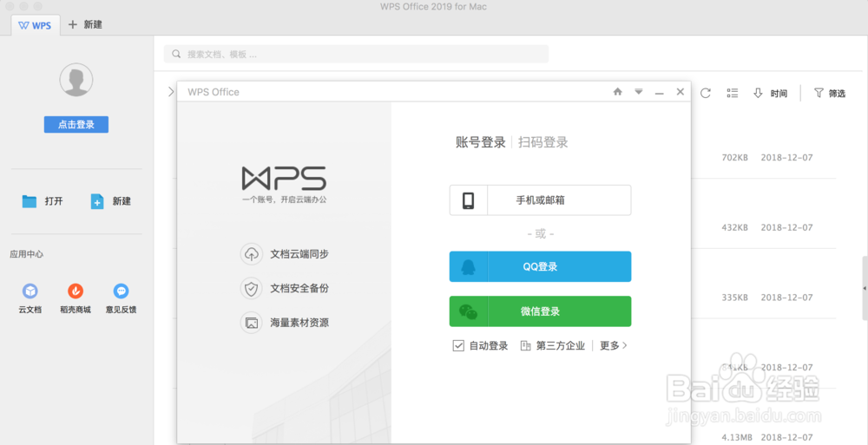
Task: Switch to list view icon
Action: tap(733, 93)
